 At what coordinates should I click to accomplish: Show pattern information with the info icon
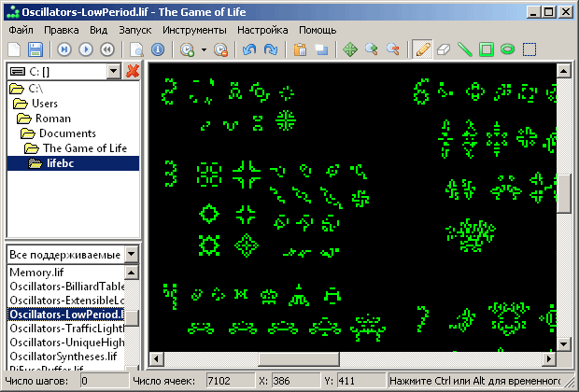158,49
